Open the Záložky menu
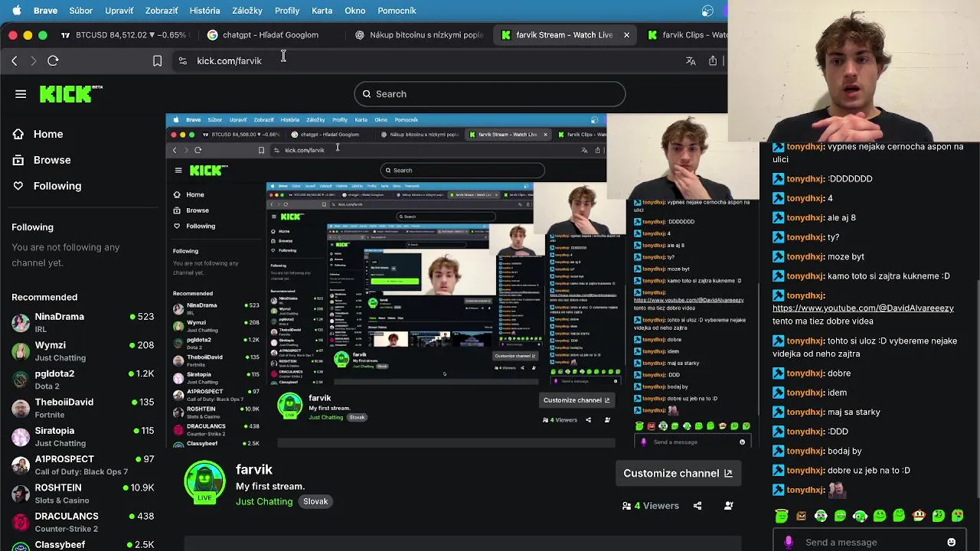This screenshot has width=980, height=551. coord(247,11)
